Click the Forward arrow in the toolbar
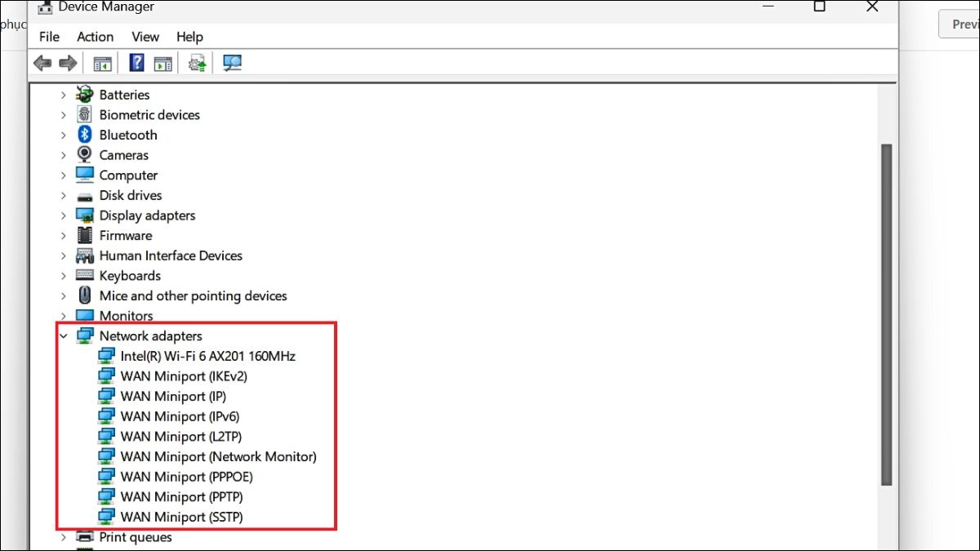 (68, 63)
